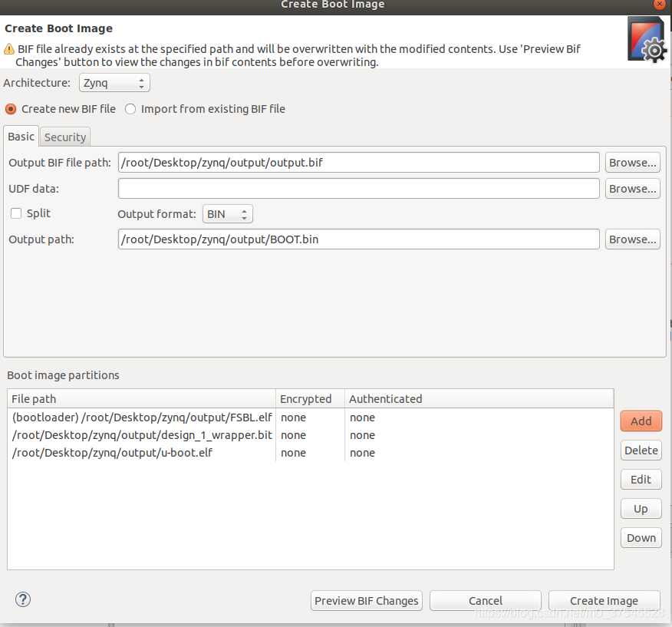Focus the empty UDF data field
Viewport: 672px width, 627px height.
[359, 189]
